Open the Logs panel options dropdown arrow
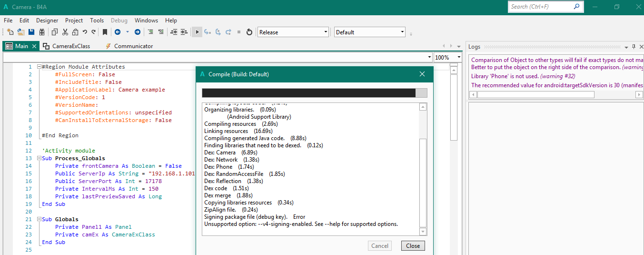 tap(626, 47)
